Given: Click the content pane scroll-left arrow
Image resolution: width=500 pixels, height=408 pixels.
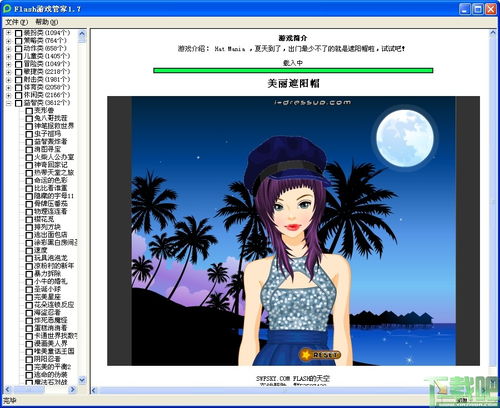Looking at the screenshot, I should point(94,390).
